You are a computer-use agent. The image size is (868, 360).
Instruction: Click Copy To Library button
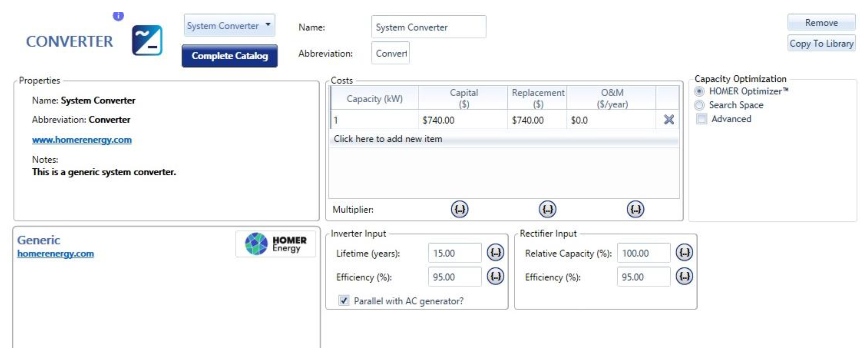pos(821,43)
